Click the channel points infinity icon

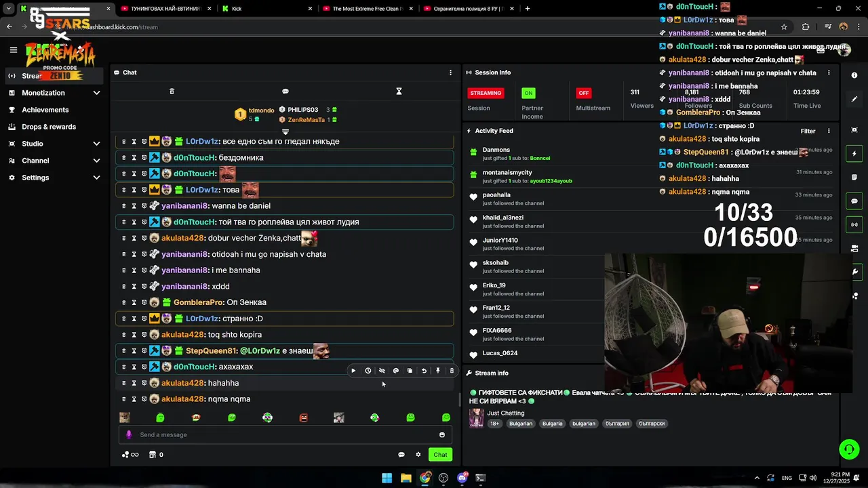[x=130, y=455]
